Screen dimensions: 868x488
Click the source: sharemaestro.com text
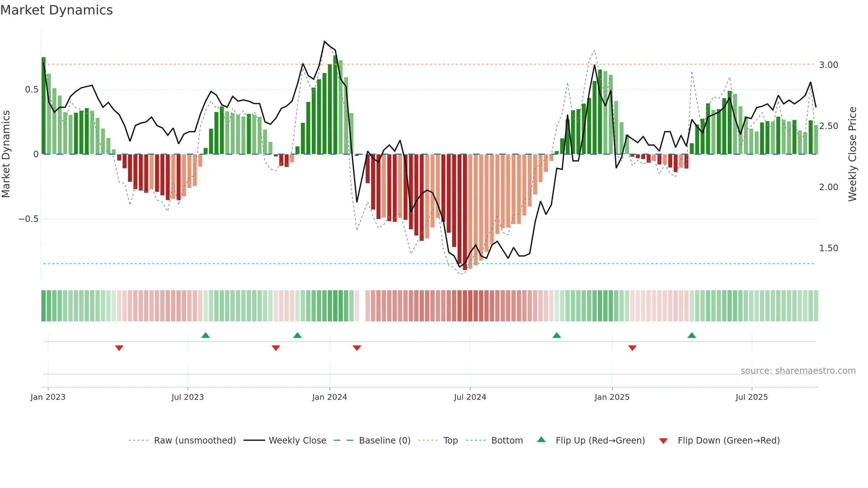[798, 371]
